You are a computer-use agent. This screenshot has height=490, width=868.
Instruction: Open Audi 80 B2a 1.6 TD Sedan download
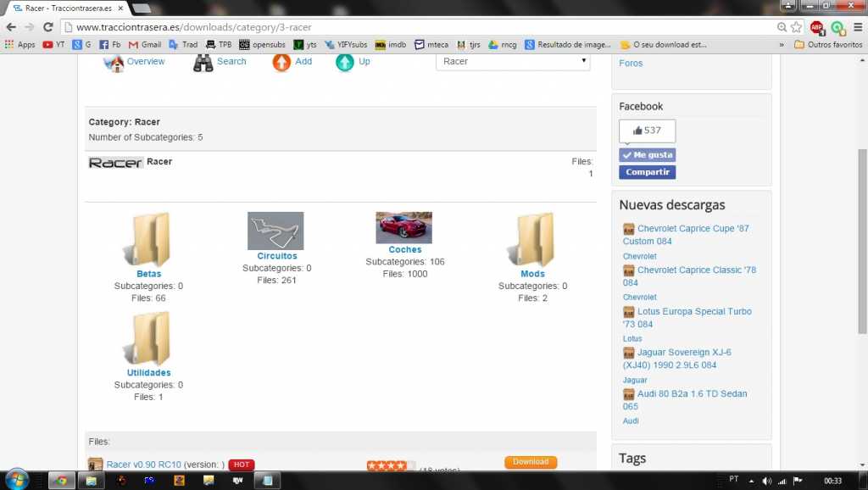click(x=685, y=400)
